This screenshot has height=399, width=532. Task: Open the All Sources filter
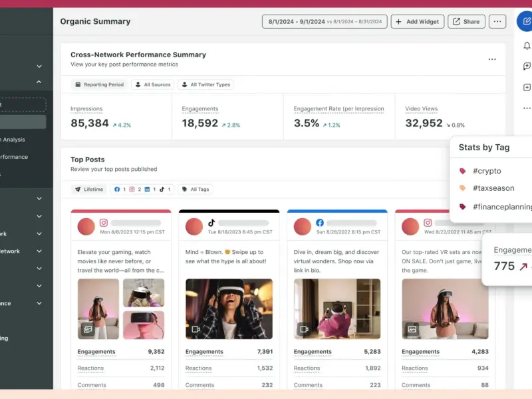(152, 84)
